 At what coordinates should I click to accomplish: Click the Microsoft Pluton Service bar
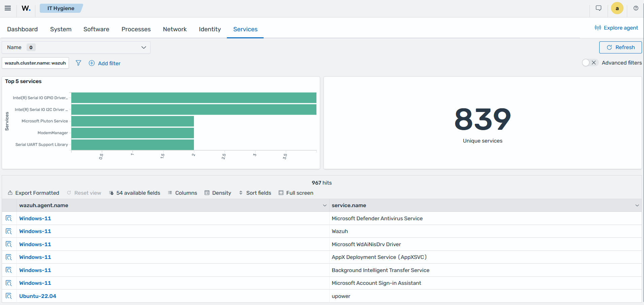133,121
